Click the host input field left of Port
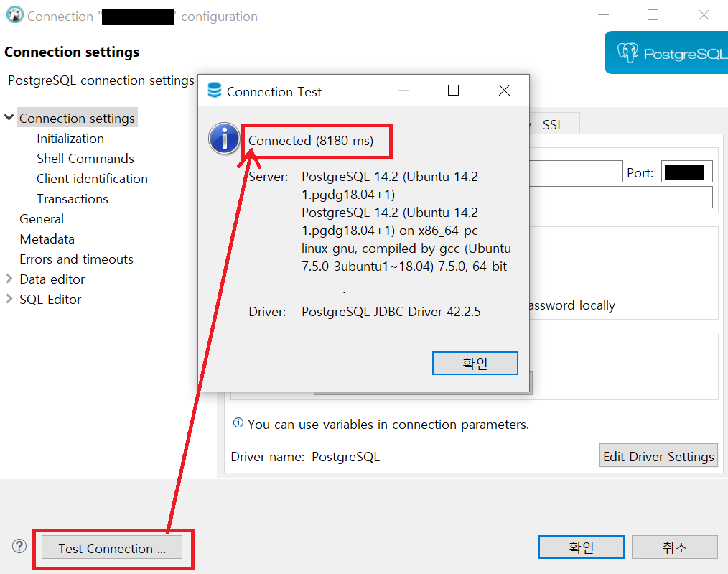The image size is (728, 574). [x=576, y=172]
